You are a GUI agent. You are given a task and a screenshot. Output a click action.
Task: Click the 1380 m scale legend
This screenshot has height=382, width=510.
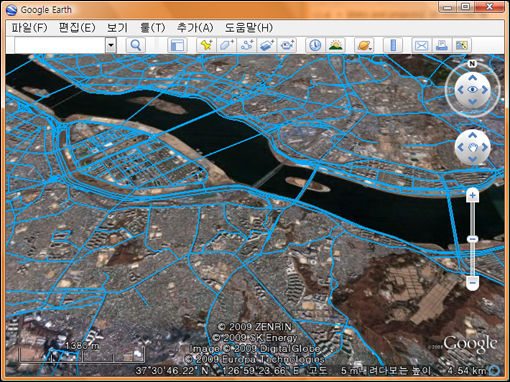82,352
